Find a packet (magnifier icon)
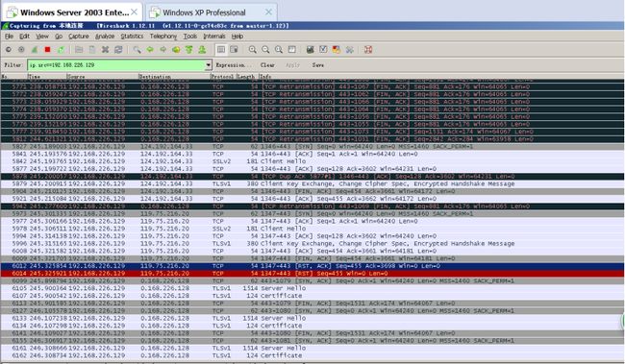The width and height of the screenshot is (625, 364). click(137, 50)
